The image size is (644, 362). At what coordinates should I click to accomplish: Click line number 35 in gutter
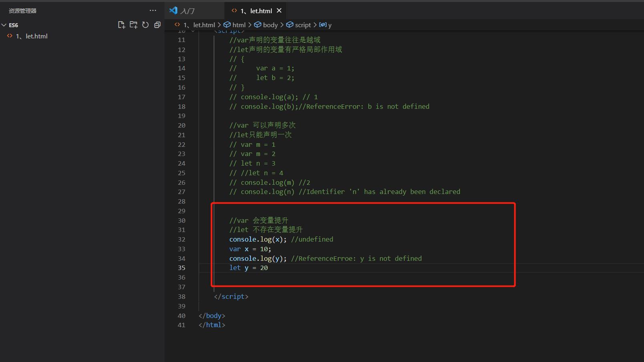point(182,268)
